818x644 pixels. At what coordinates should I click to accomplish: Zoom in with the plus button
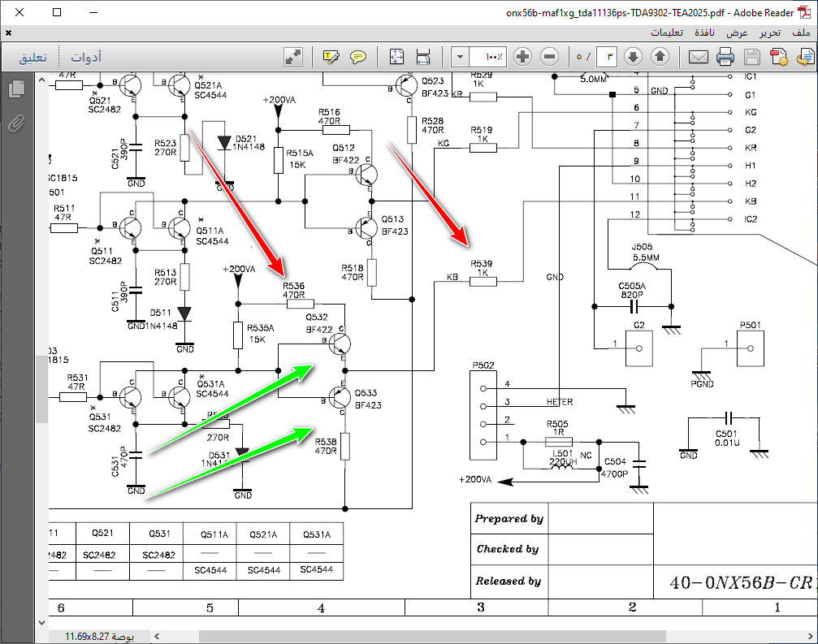[x=523, y=57]
